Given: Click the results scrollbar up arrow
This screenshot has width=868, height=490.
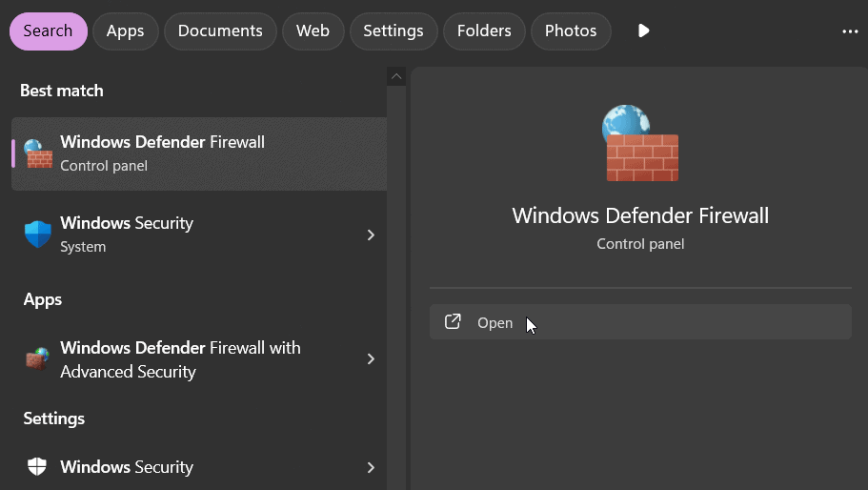Looking at the screenshot, I should coord(396,76).
